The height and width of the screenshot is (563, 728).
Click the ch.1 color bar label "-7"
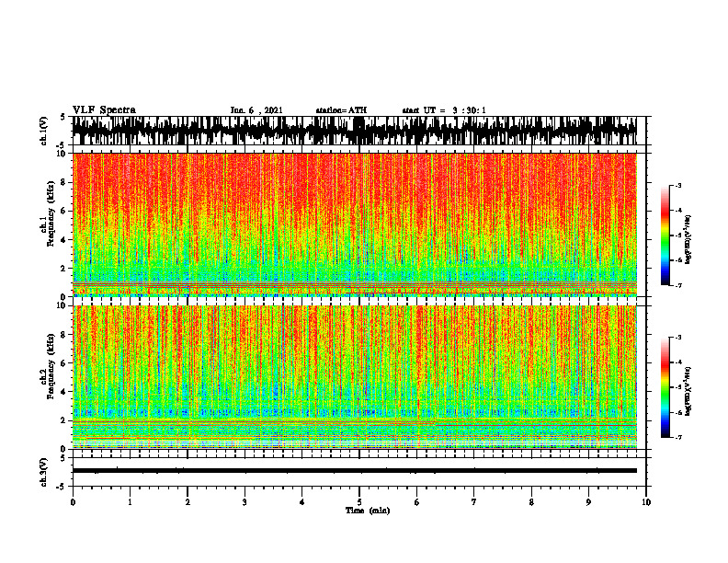click(678, 285)
